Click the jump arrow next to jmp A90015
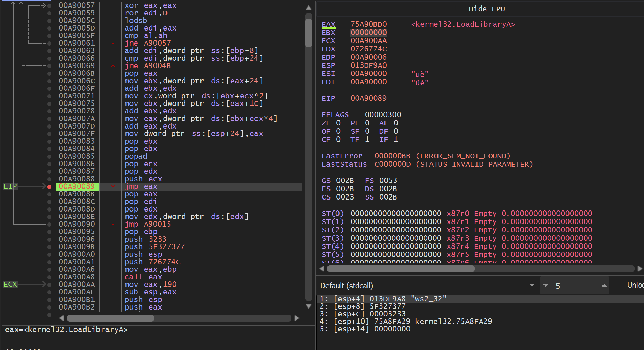Screen dimensions: 644x350 113,224
